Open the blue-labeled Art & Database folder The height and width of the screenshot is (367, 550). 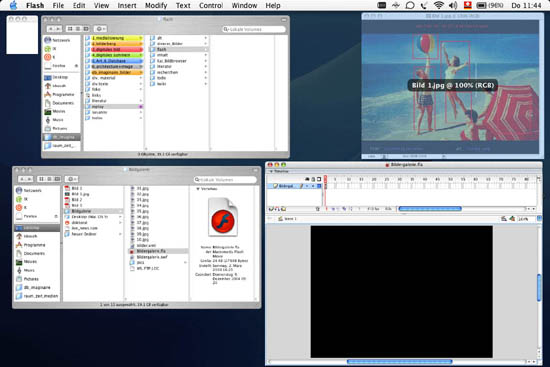click(114, 61)
